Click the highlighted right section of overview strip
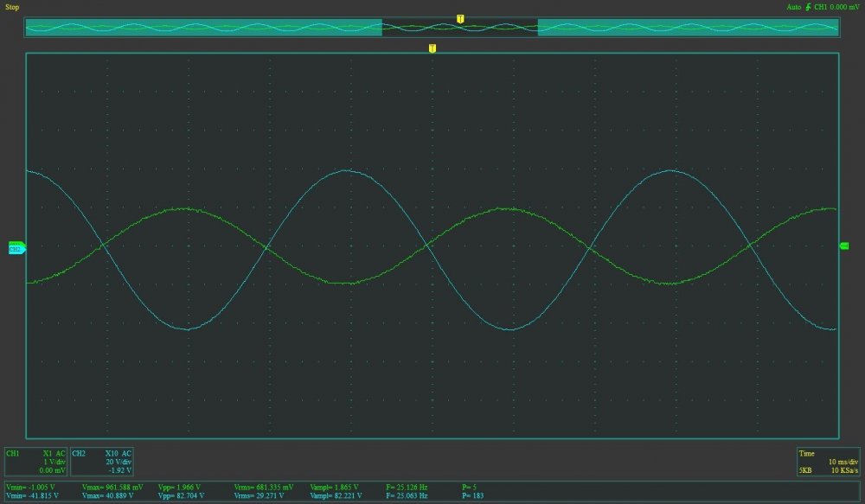 pos(688,28)
